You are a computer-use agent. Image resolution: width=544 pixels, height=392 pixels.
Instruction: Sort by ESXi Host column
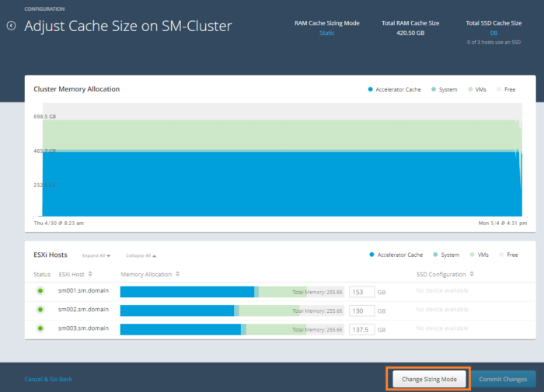(x=75, y=274)
